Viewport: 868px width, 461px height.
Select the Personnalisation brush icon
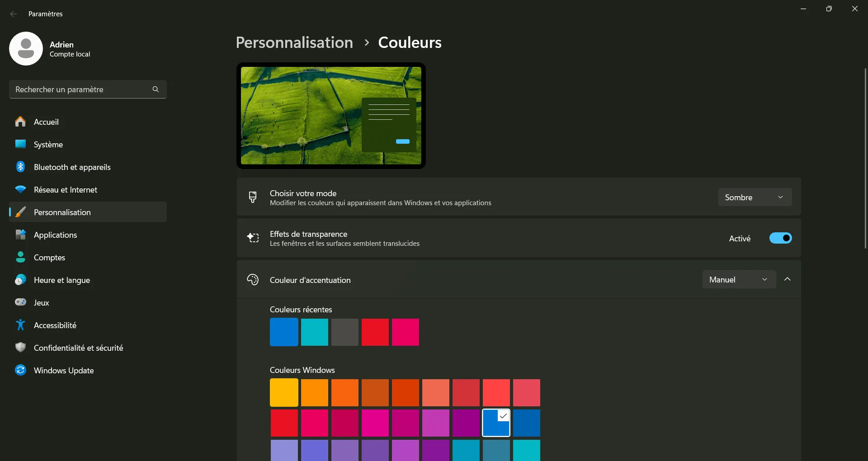point(21,212)
